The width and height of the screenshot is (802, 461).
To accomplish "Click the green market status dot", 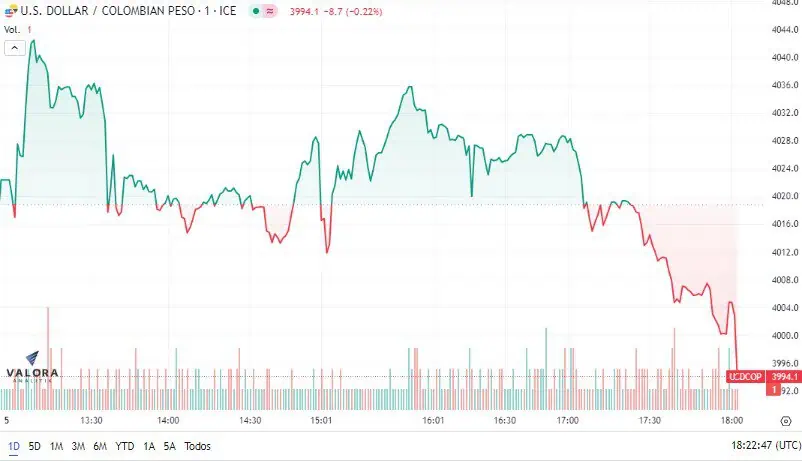I will [256, 11].
